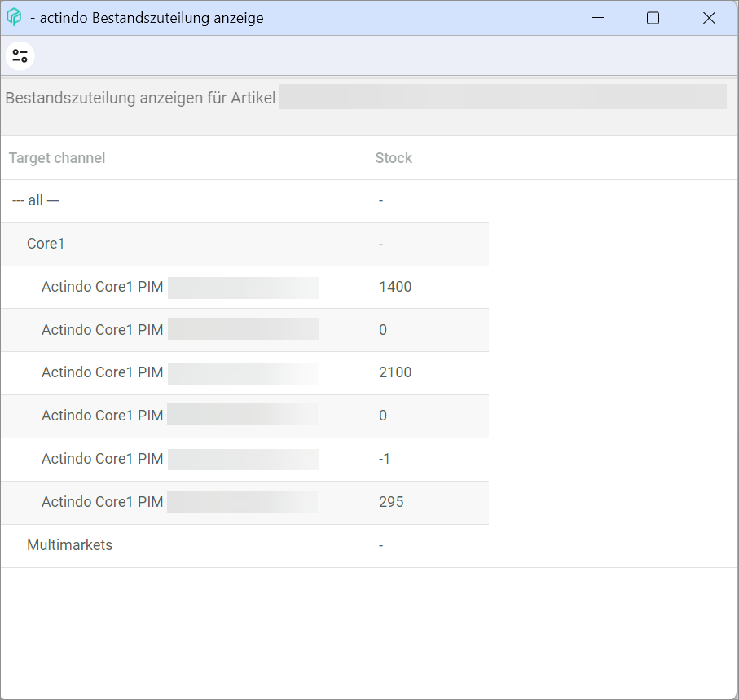739x700 pixels.
Task: Select the Core1 tree row
Action: click(244, 244)
